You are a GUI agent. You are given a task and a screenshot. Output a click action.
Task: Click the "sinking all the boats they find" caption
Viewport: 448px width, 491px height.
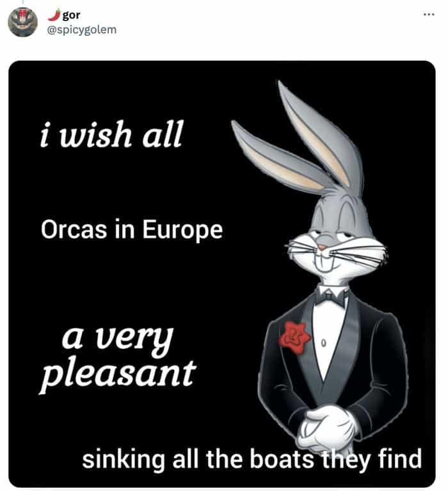point(252,459)
